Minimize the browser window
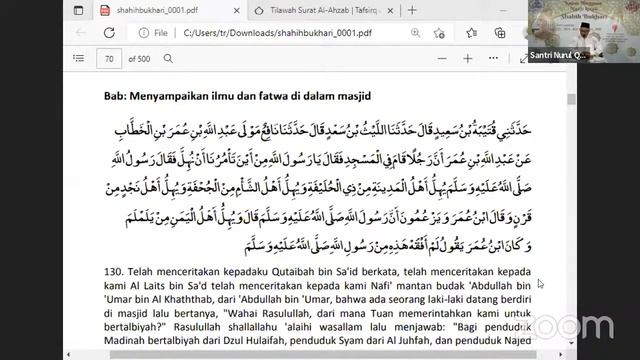640x360 pixels. [503, 10]
